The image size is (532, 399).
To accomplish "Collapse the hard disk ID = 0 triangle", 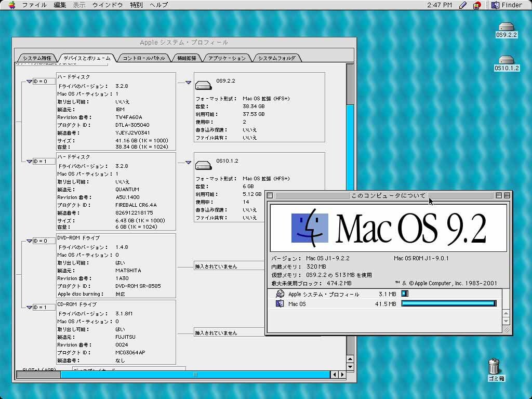I will coord(29,82).
